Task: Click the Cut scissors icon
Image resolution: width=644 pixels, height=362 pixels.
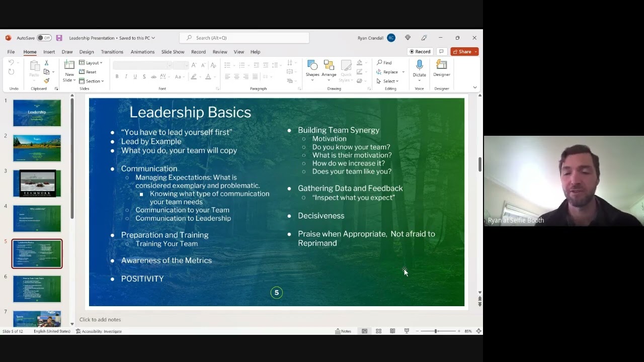Action: click(x=46, y=63)
